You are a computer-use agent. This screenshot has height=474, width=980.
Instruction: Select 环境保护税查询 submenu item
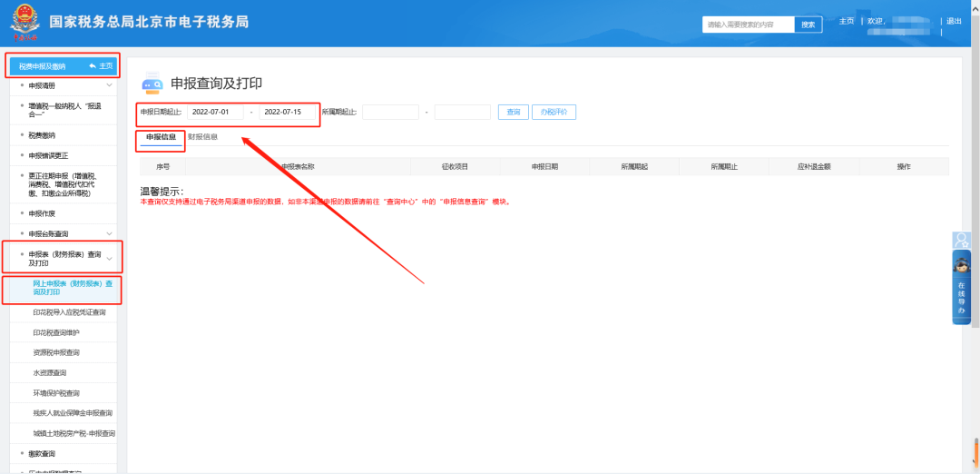[56, 392]
